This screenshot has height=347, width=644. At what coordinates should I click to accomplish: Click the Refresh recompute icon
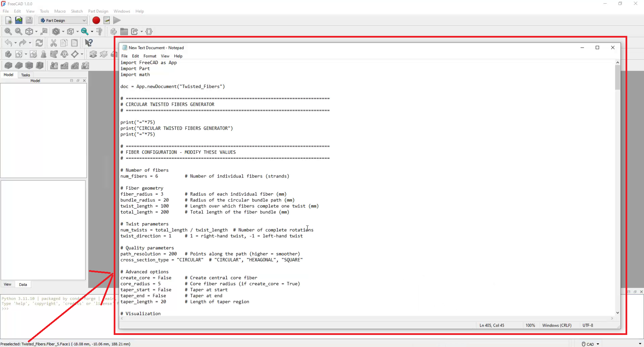(39, 43)
